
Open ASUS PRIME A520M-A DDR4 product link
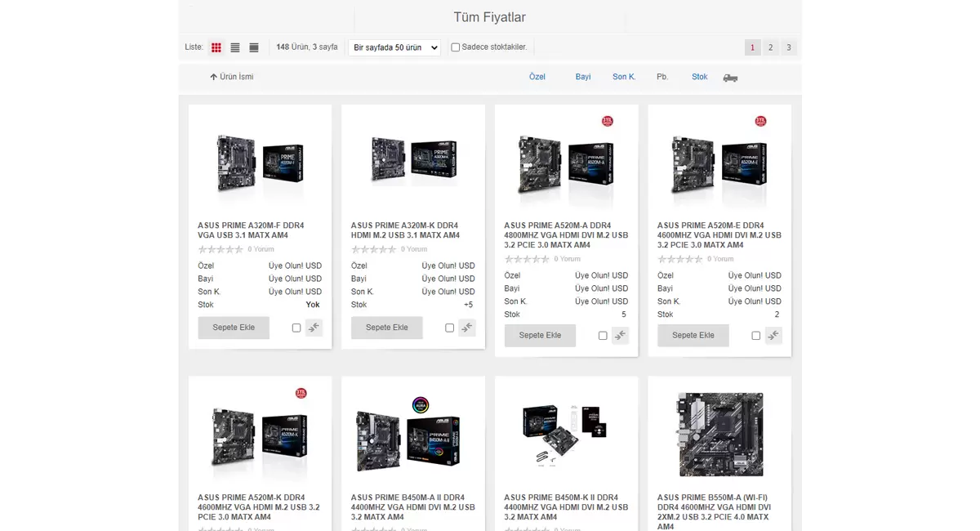coord(566,235)
